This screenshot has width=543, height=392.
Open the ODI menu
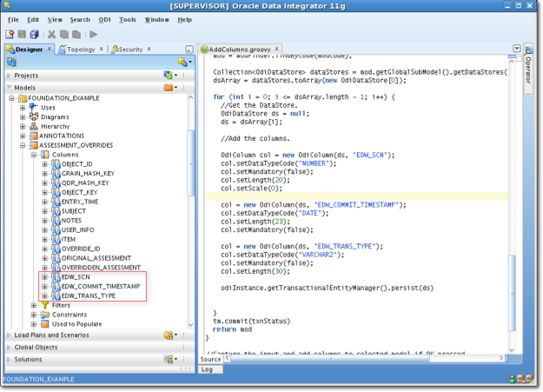(x=104, y=20)
